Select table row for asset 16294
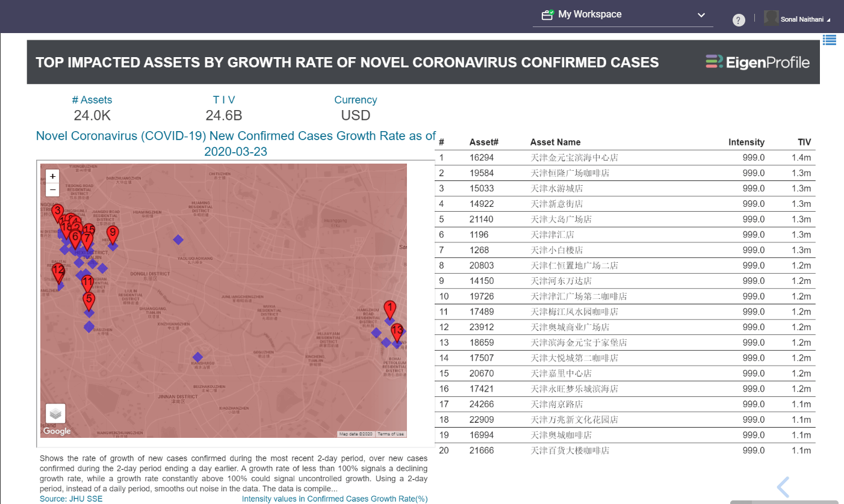 pos(625,158)
